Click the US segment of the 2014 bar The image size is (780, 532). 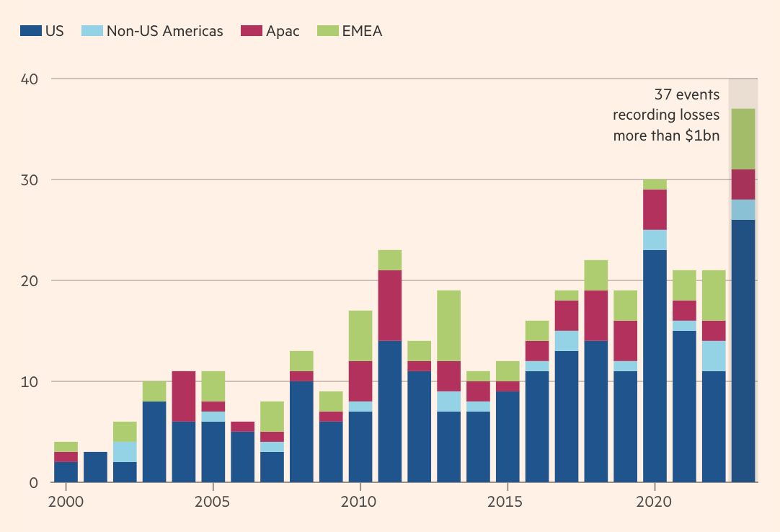(x=478, y=447)
